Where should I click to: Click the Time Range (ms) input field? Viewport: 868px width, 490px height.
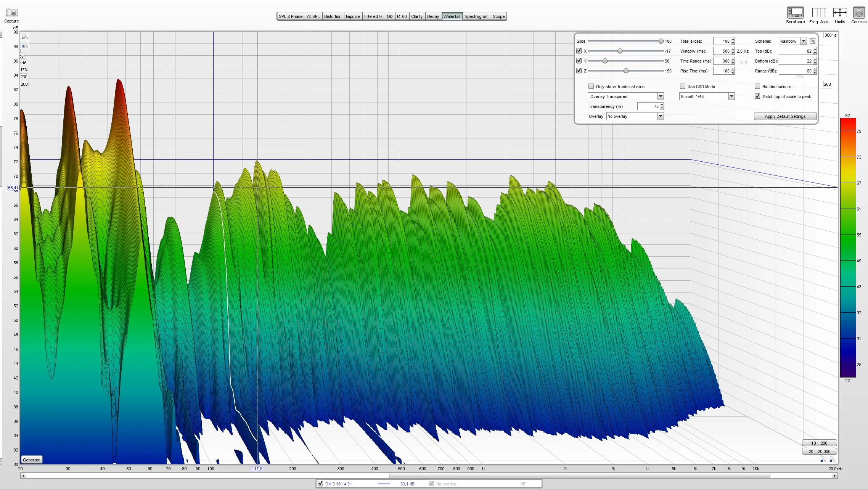tap(722, 61)
